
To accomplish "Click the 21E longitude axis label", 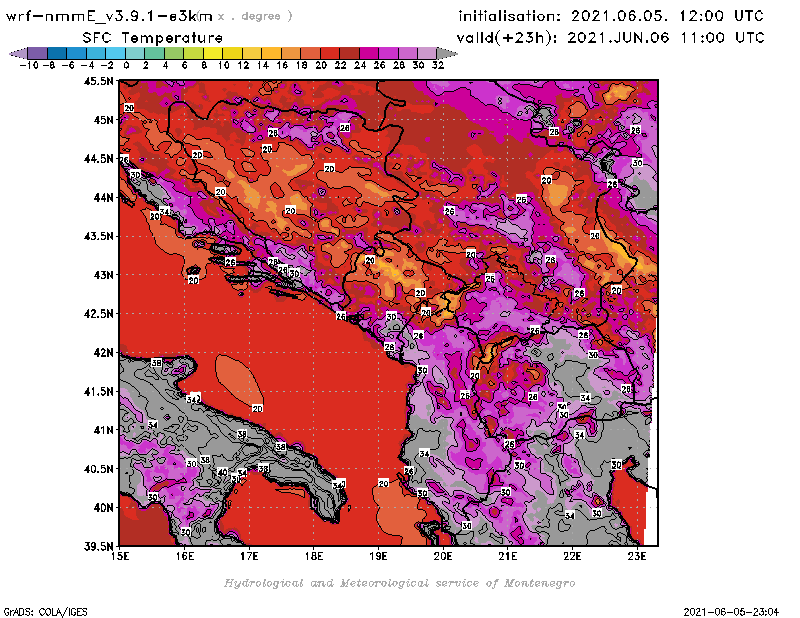I will click(x=508, y=556).
